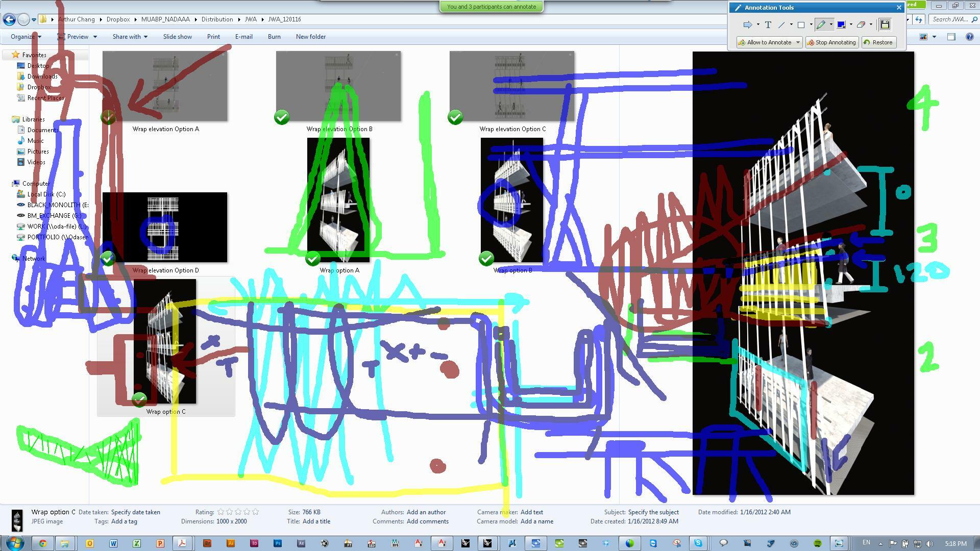This screenshot has width=980, height=551.
Task: Open InDesign from the taskbar
Action: (254, 543)
